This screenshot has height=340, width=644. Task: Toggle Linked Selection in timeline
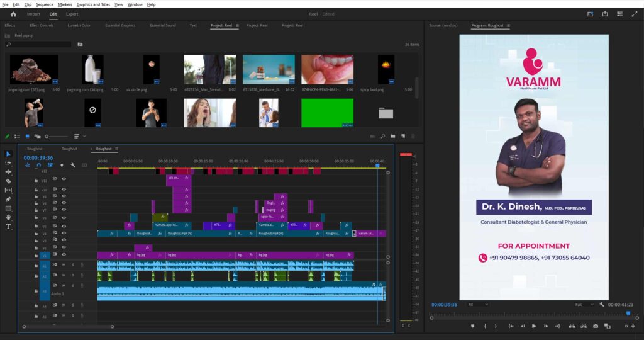click(50, 165)
